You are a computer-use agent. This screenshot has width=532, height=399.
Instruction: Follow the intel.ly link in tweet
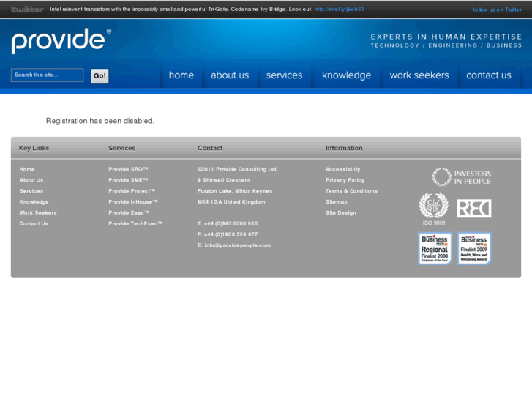(339, 10)
